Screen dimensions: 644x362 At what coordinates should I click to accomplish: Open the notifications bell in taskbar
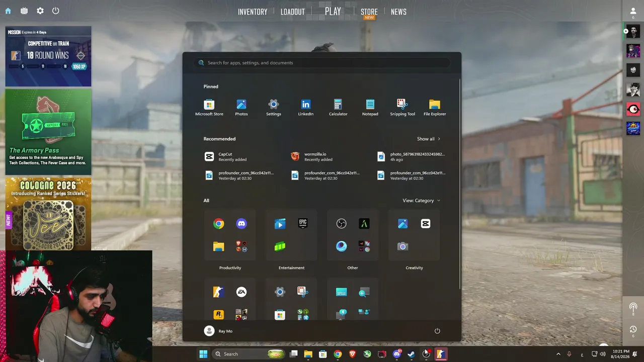click(635, 354)
